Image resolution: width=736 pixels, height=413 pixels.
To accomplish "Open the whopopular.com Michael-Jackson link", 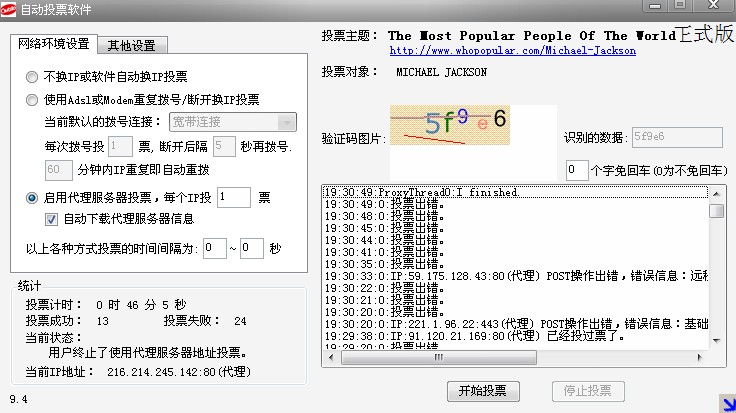I will point(513,50).
